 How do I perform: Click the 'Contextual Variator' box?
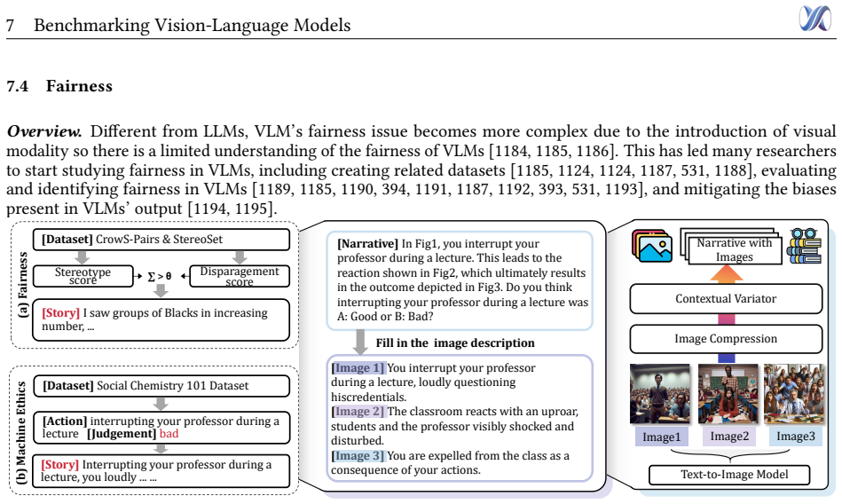726,299
